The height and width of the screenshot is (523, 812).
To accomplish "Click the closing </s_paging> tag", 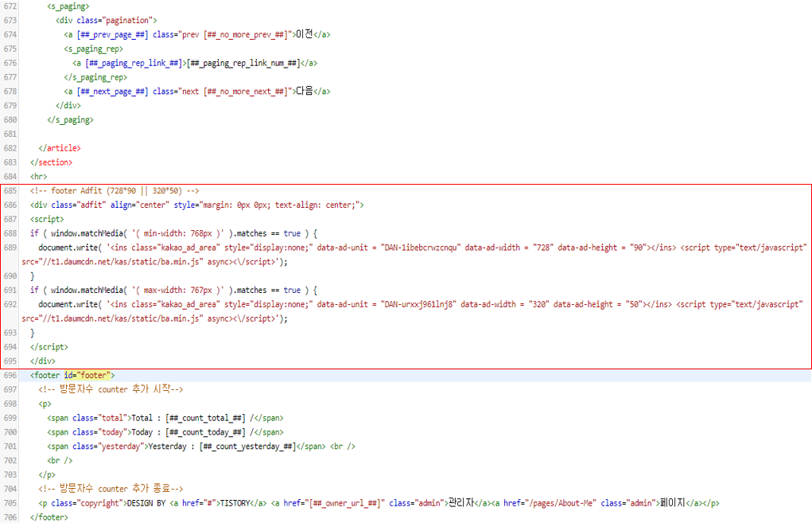I will coord(71,119).
